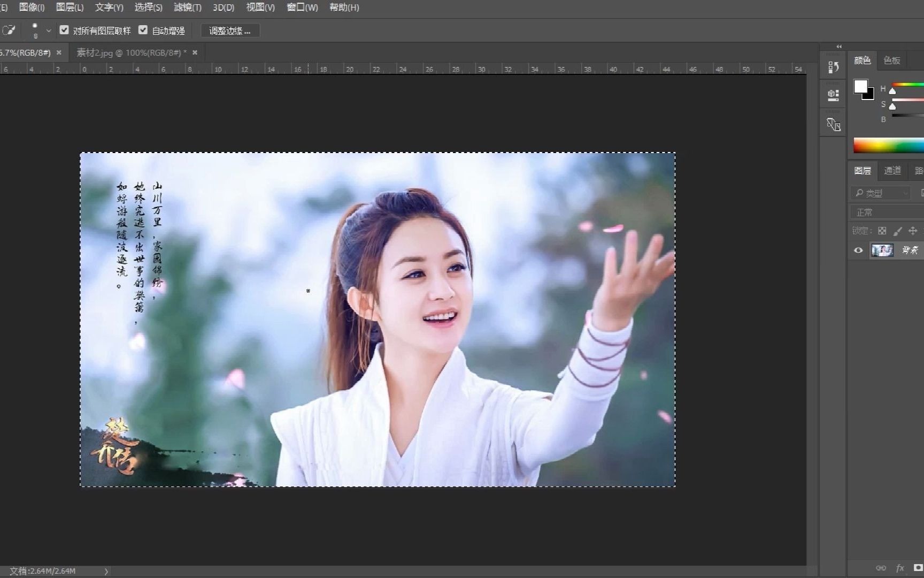The image size is (924, 578).
Task: Click lock image pixels brush icon
Action: (x=898, y=231)
